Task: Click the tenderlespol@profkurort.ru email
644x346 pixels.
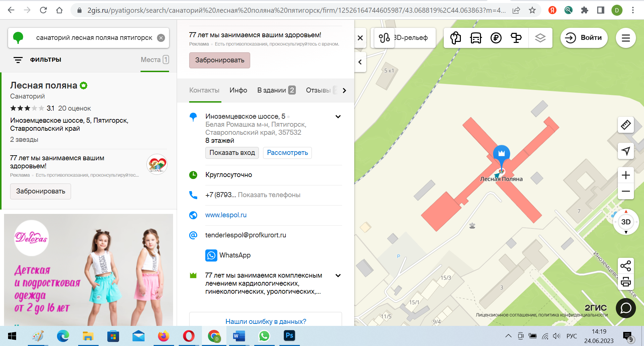Action: click(246, 235)
